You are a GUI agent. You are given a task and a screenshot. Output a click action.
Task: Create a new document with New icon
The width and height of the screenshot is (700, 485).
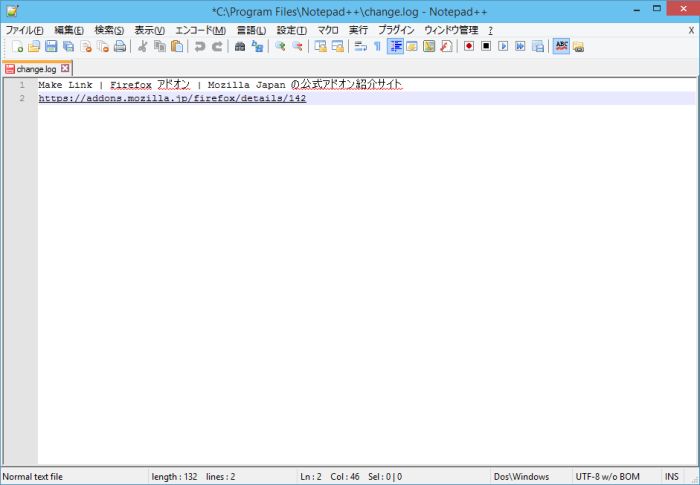tap(17, 46)
